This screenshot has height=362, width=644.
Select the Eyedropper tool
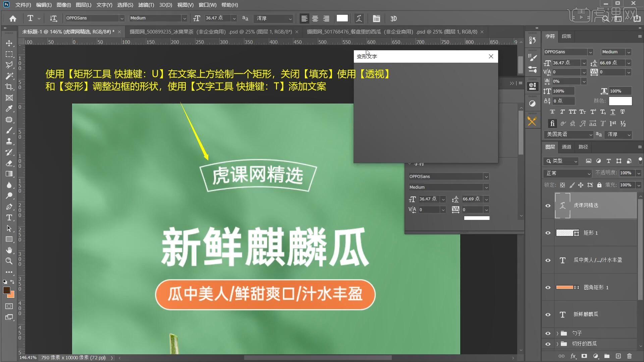click(9, 109)
